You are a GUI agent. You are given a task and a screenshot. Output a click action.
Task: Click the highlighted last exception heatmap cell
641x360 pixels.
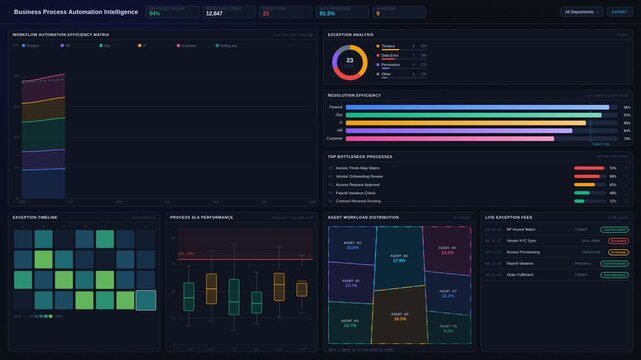(146, 300)
